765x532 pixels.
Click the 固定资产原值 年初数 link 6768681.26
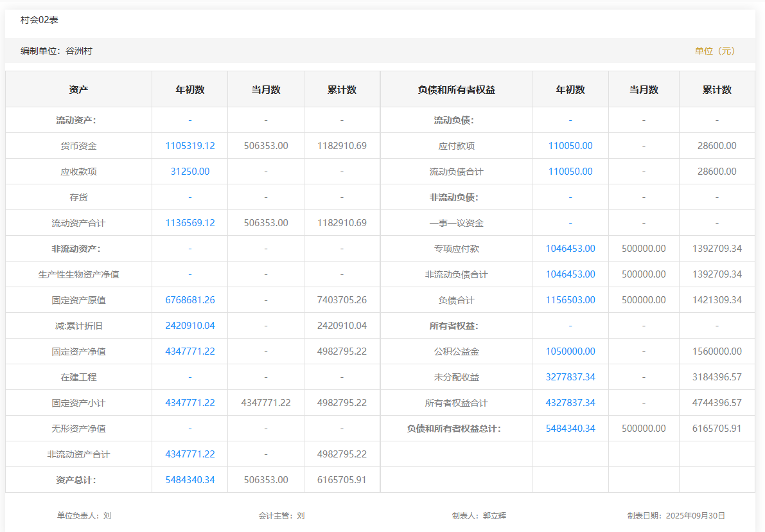(190, 300)
